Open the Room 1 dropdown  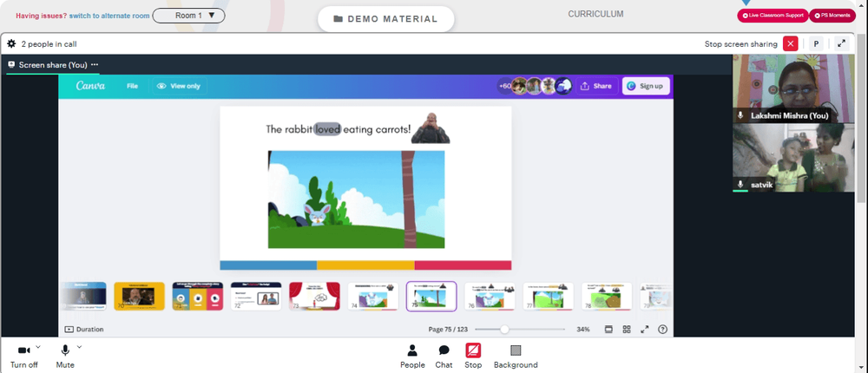pos(188,16)
